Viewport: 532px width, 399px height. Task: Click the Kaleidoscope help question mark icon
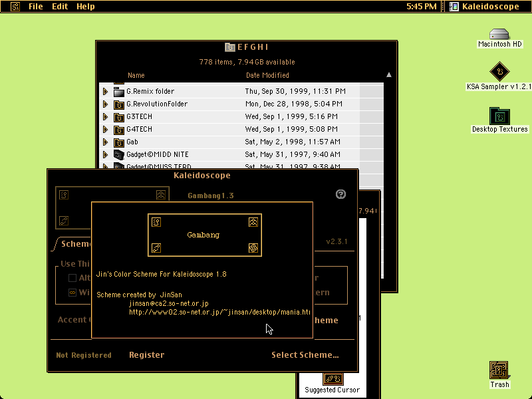point(340,194)
